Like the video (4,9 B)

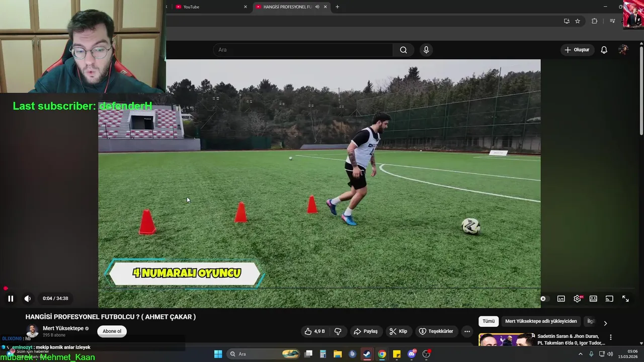315,331
